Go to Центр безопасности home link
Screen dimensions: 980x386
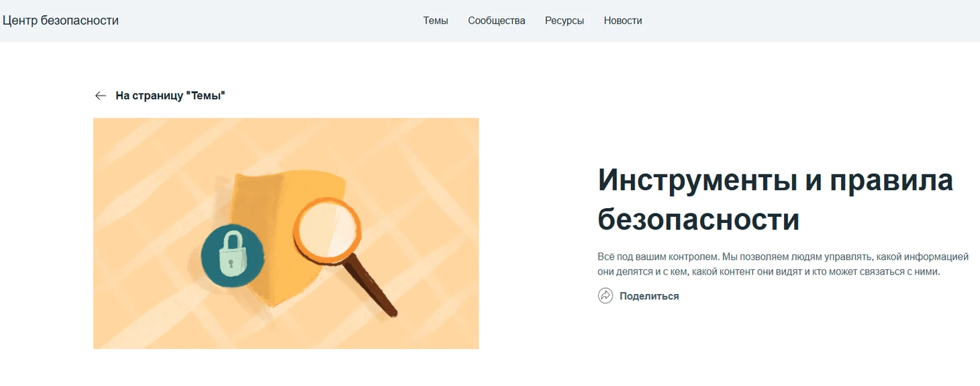pyautogui.click(x=60, y=21)
